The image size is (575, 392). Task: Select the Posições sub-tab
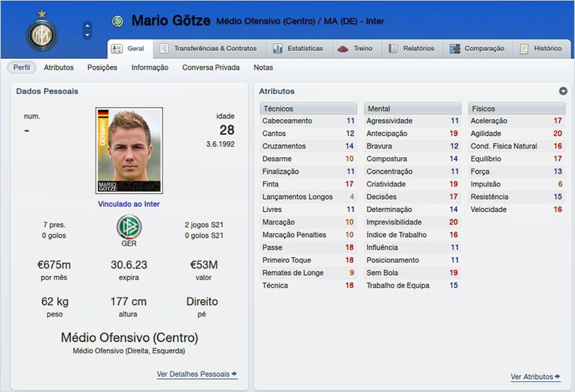(x=102, y=67)
